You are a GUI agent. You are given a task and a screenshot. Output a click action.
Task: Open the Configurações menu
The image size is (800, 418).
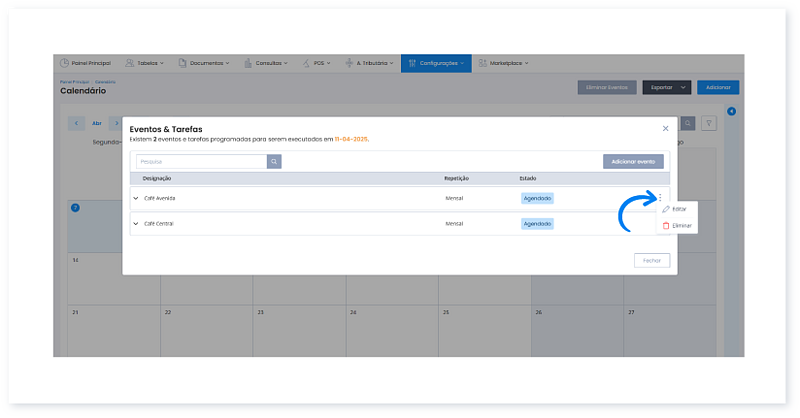[435, 63]
